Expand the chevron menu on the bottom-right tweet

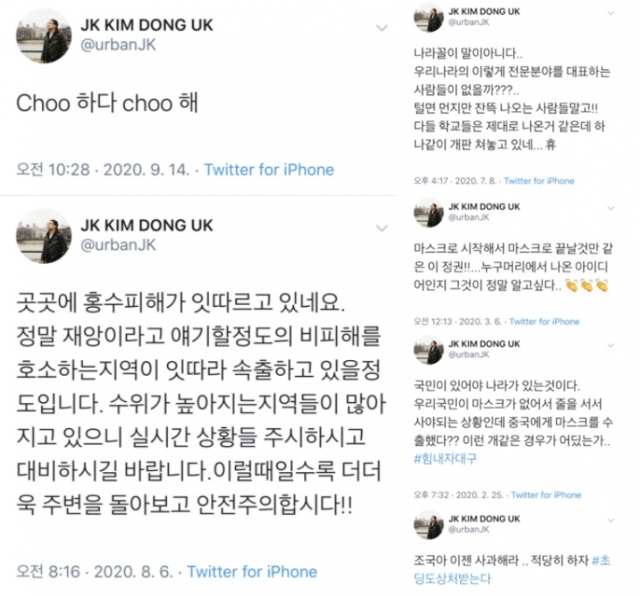(x=611, y=520)
